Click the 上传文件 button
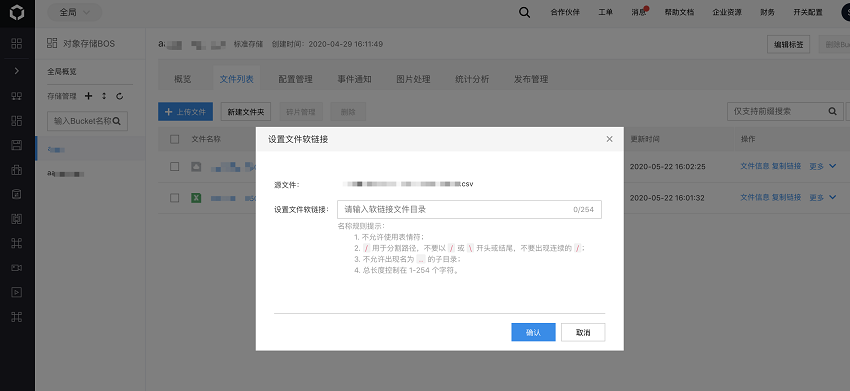The height and width of the screenshot is (391, 850). 185,112
